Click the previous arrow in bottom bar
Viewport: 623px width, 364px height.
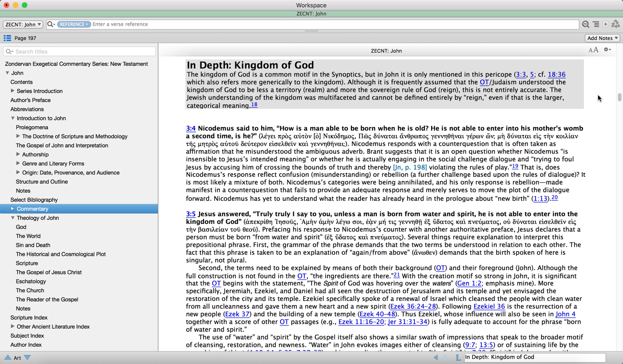pos(436,358)
